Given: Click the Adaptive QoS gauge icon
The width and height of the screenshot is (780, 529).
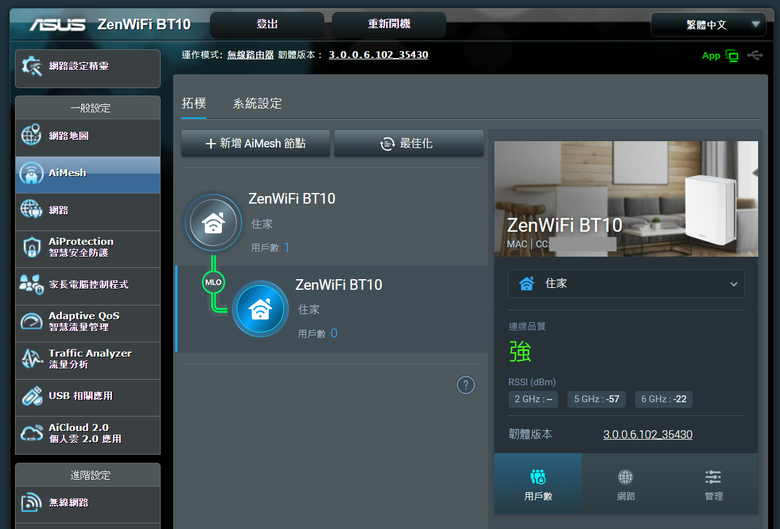Looking at the screenshot, I should point(31,321).
